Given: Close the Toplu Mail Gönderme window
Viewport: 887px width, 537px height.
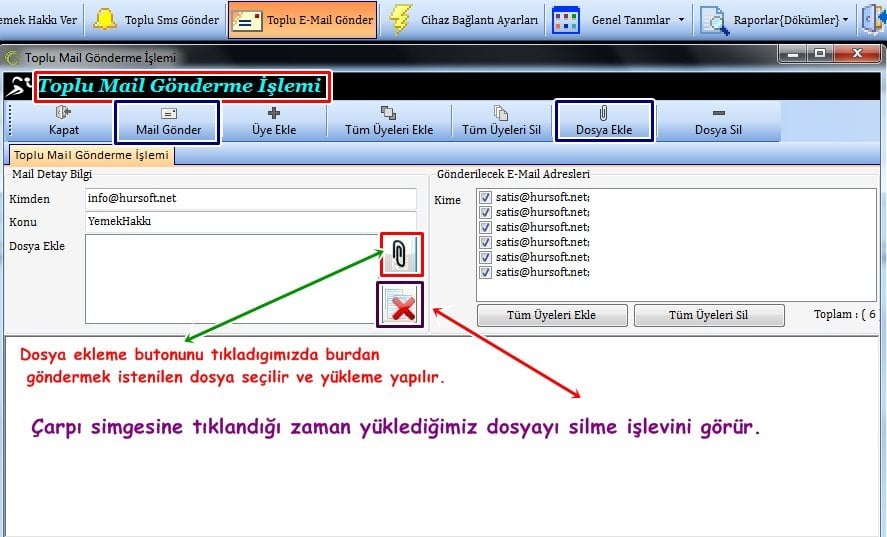Looking at the screenshot, I should 857,54.
